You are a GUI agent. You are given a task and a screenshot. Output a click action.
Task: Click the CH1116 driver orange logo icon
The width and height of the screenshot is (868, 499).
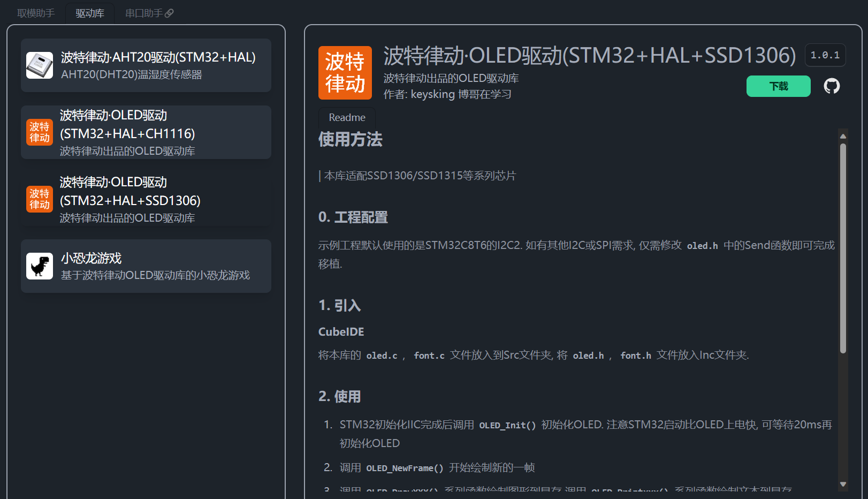(x=40, y=132)
